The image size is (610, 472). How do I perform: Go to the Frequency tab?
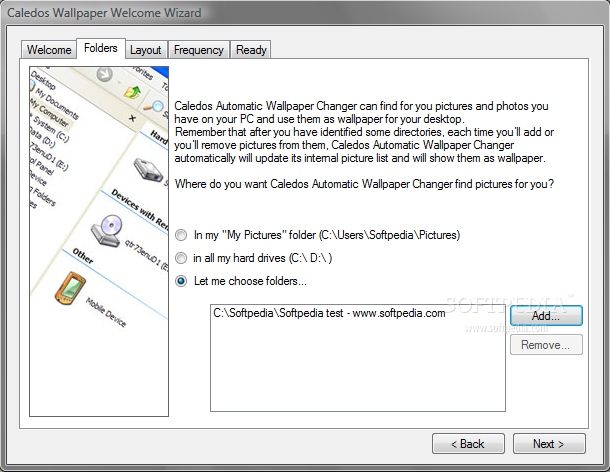[x=199, y=50]
